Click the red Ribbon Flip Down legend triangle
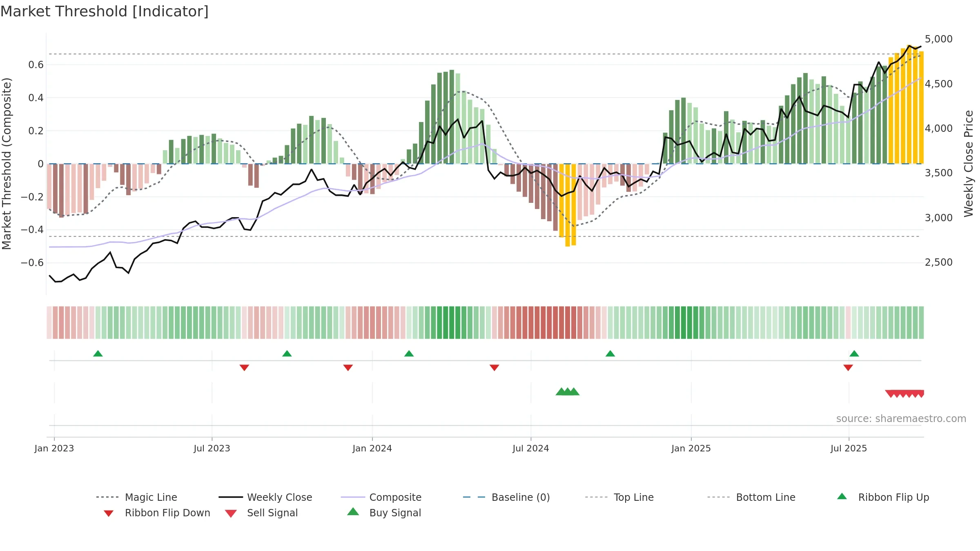The height and width of the screenshot is (551, 980). (109, 513)
